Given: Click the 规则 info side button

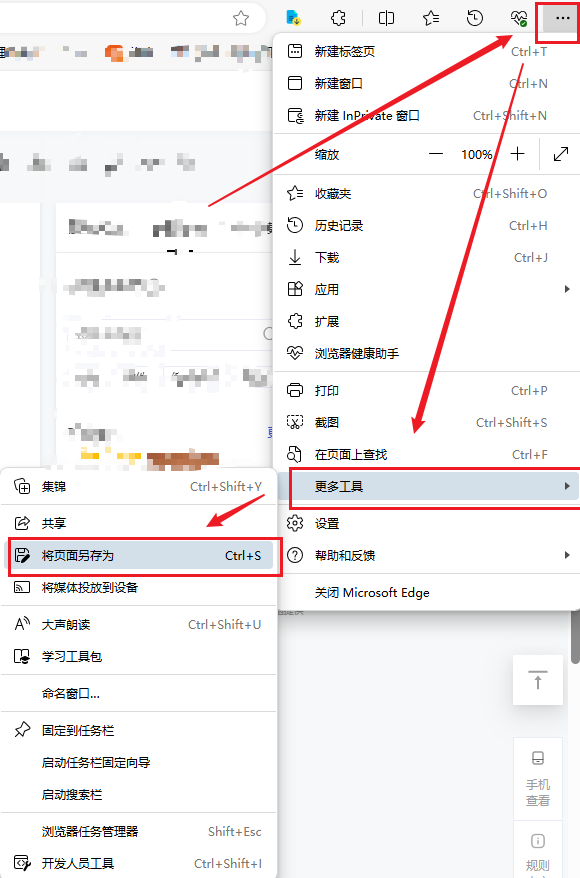Looking at the screenshot, I should pos(537,850).
